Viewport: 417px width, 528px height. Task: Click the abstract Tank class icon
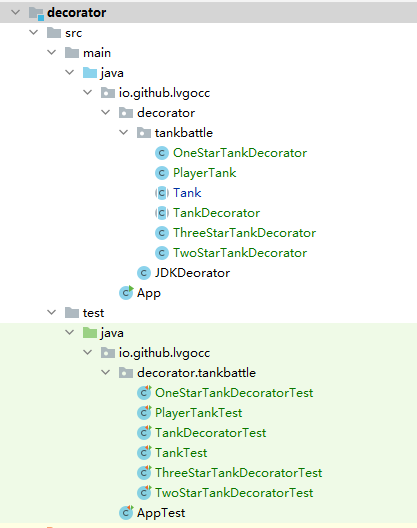point(162,193)
